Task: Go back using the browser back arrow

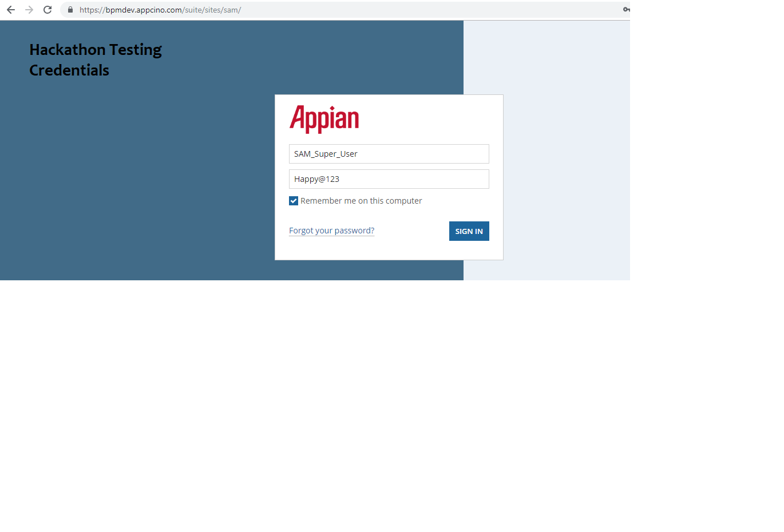Action: coord(11,10)
